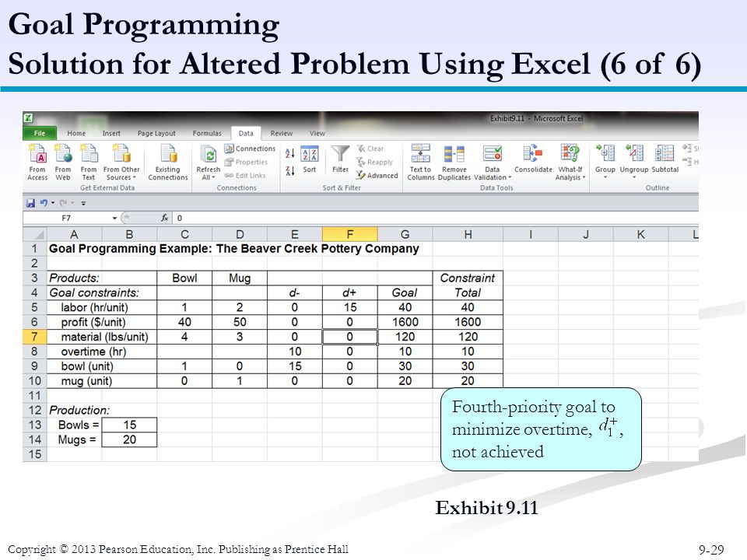Screen dimensions: 747x560
Task: Click the From Access icon
Action: pos(37,163)
